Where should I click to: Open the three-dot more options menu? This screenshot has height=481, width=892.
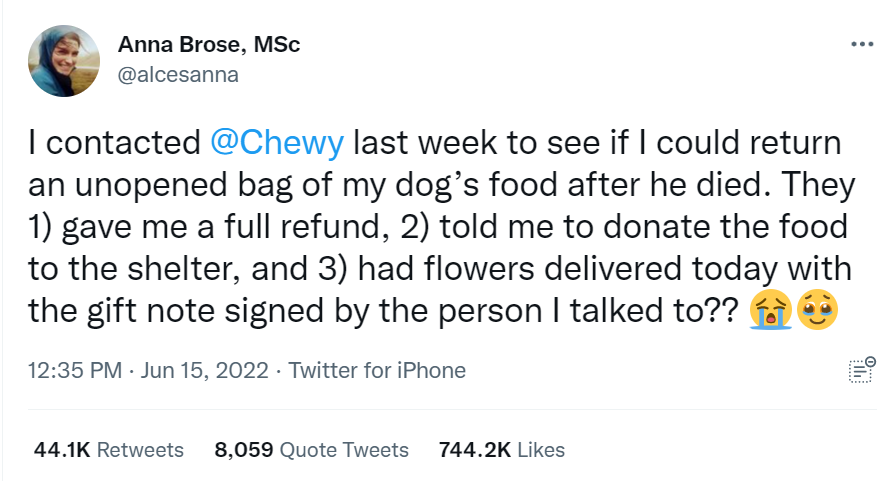point(862,45)
